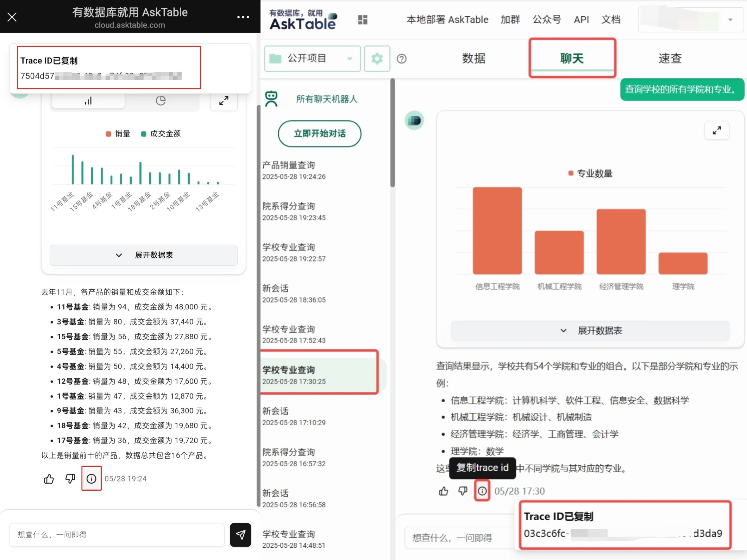The width and height of the screenshot is (747, 560).
Task: Open the 公开项目 project dropdown
Action: pyautogui.click(x=312, y=58)
